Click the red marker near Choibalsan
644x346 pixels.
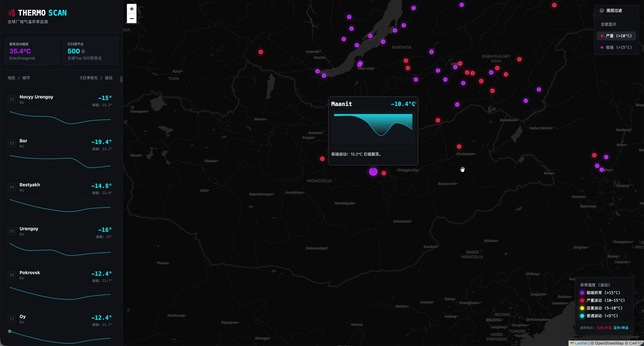(459, 147)
